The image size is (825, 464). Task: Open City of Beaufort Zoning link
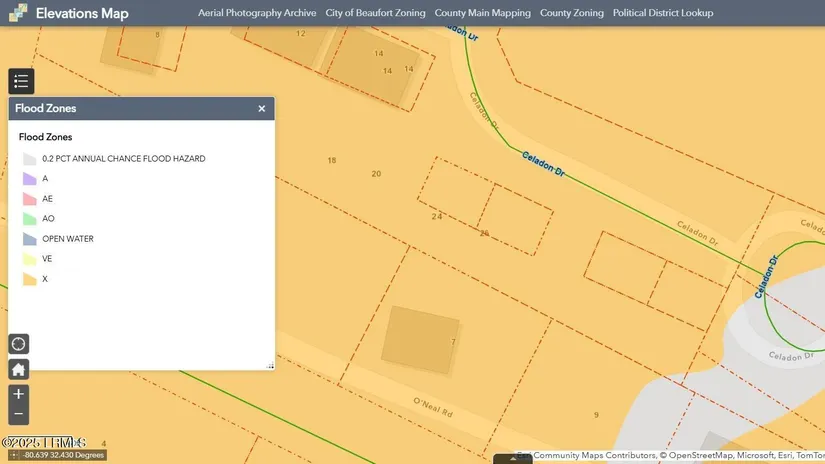click(x=375, y=13)
